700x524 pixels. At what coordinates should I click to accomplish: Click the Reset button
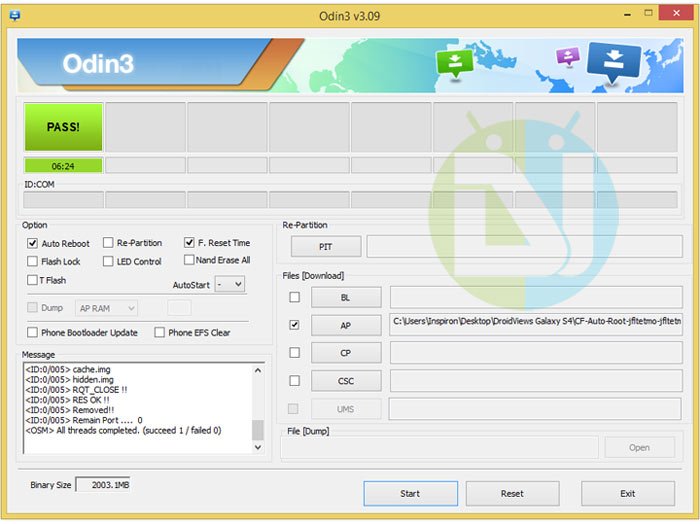tap(512, 493)
